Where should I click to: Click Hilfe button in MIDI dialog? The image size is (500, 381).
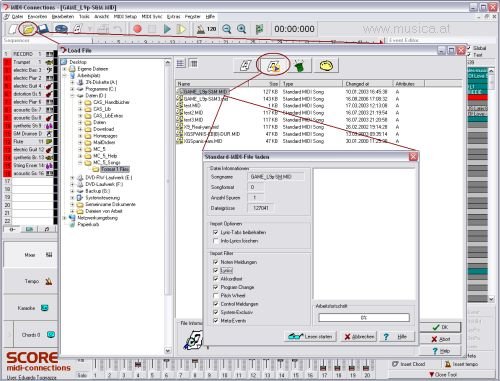point(397,337)
